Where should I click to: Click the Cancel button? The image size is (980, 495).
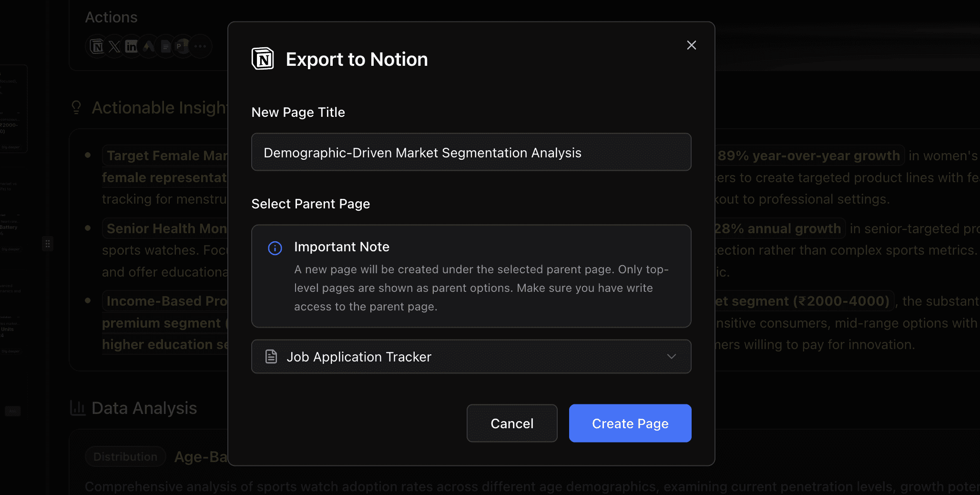(512, 423)
